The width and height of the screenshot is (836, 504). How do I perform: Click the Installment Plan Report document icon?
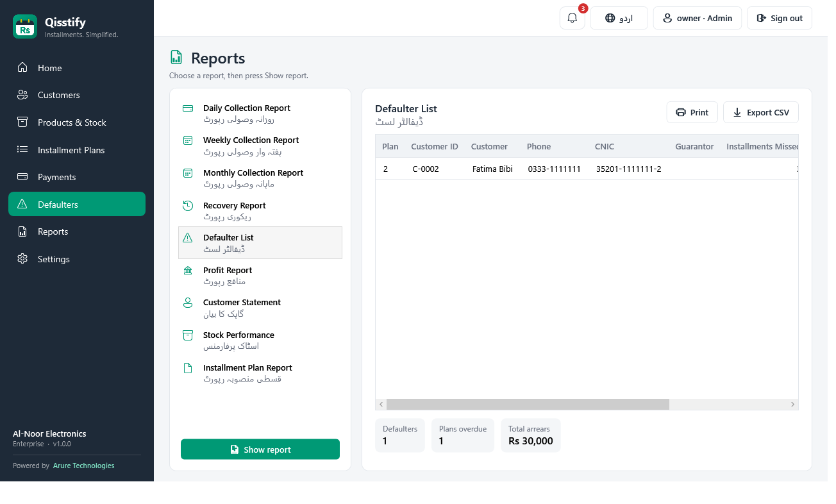(188, 368)
